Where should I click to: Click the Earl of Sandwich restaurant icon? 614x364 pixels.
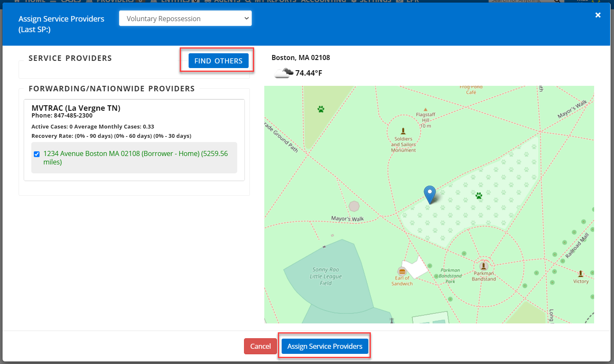(x=402, y=271)
